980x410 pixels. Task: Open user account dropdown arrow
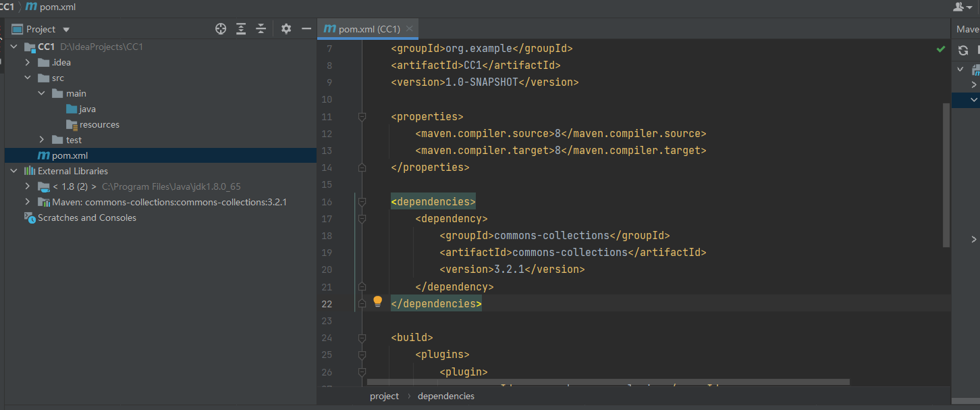point(970,7)
